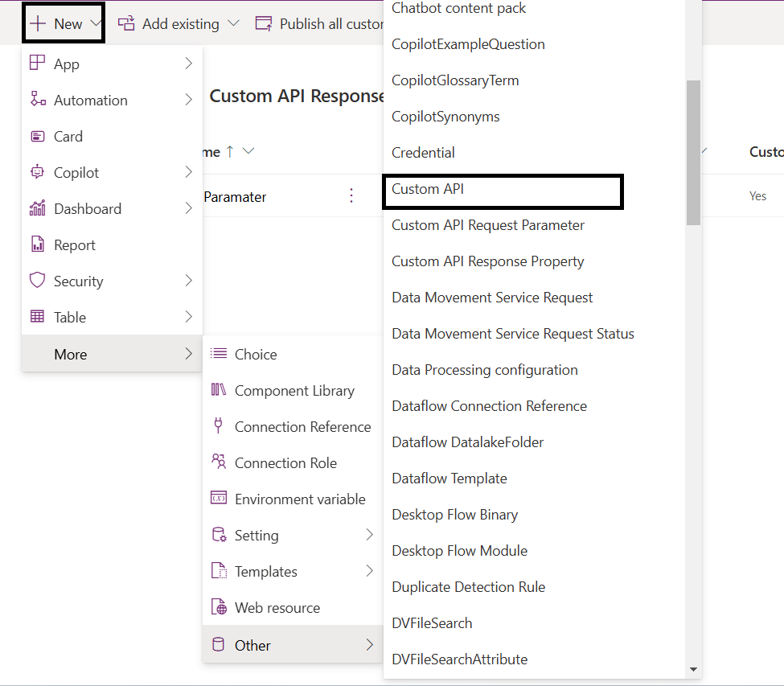Expand the More submenu arrow
This screenshot has width=784, height=686.
click(x=188, y=354)
